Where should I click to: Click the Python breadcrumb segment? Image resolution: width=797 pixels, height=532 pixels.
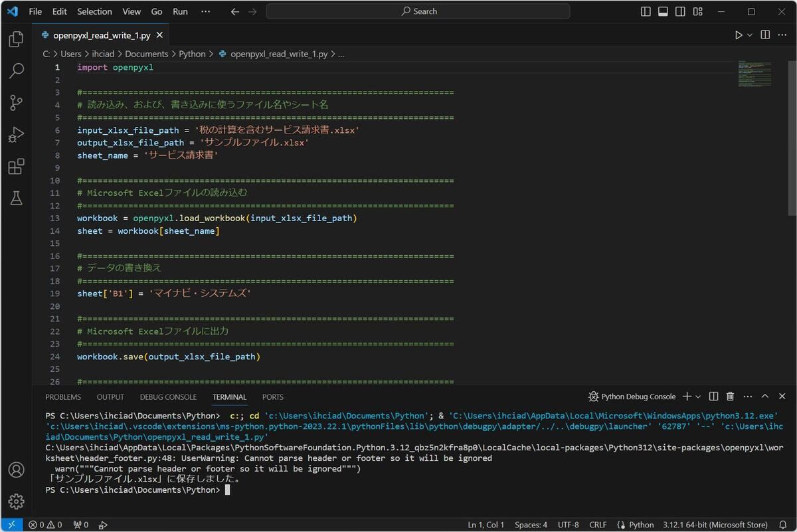coord(193,54)
